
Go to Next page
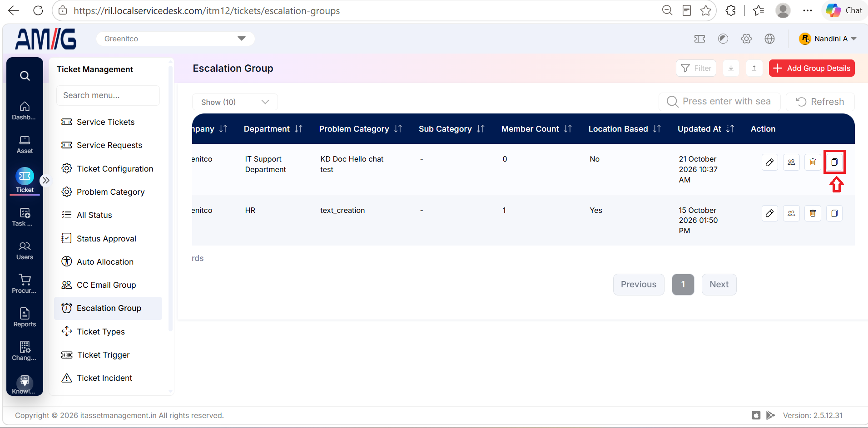(x=719, y=285)
